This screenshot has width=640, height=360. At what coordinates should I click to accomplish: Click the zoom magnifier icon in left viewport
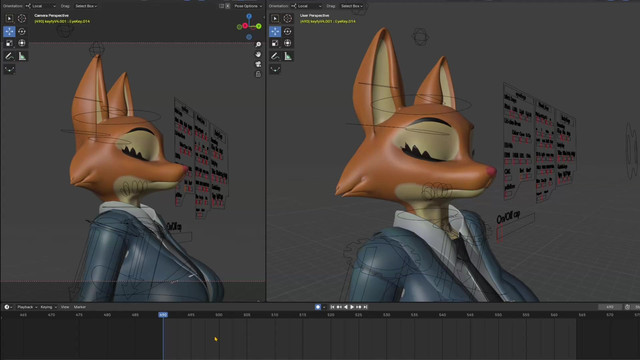point(258,44)
